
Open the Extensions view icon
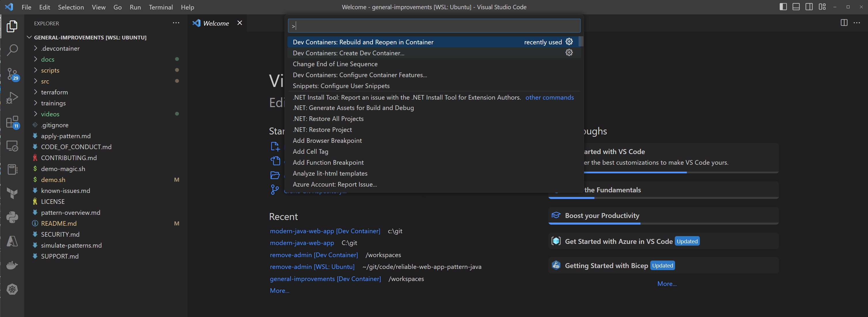(x=12, y=122)
